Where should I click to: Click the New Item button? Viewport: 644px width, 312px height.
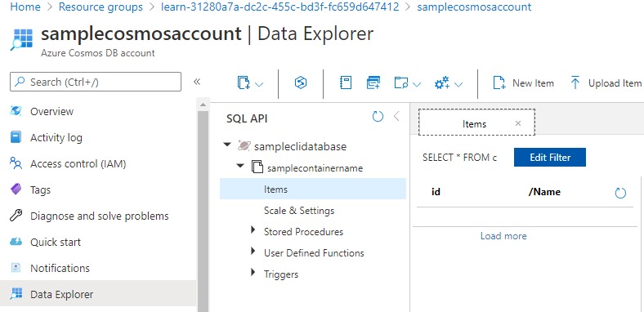pos(523,83)
